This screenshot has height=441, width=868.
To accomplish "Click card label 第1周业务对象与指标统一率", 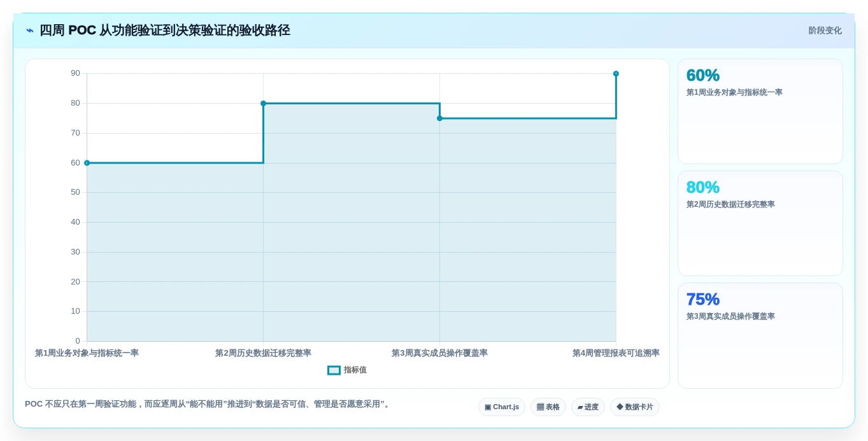I will (734, 92).
